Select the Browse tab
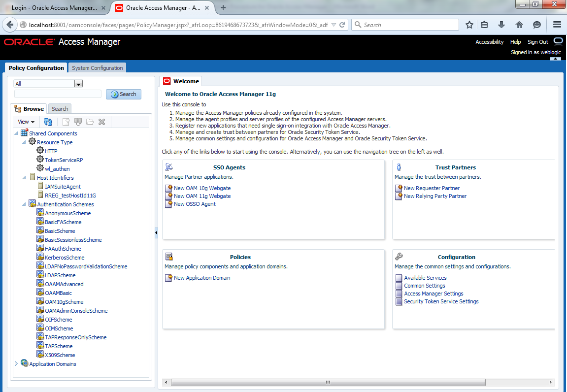The image size is (567, 392). pyautogui.click(x=29, y=108)
